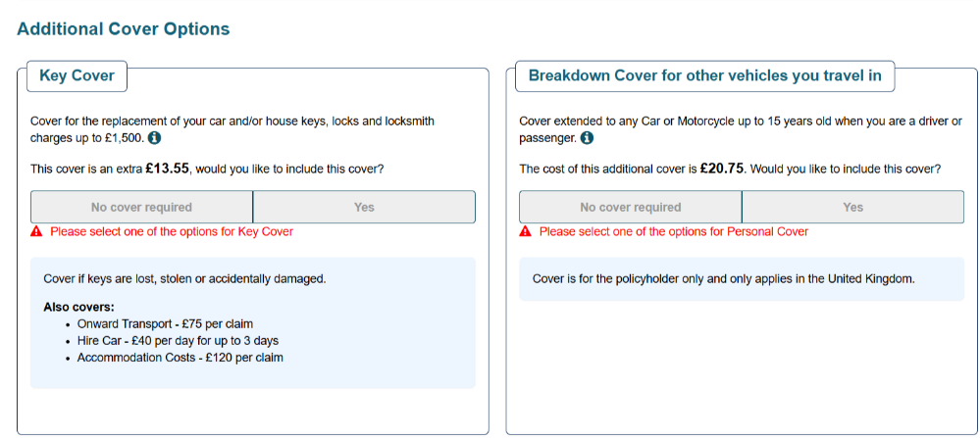Click the policyholder-only United Kingdom notice
Screen dimensions: 980x438
(x=724, y=279)
